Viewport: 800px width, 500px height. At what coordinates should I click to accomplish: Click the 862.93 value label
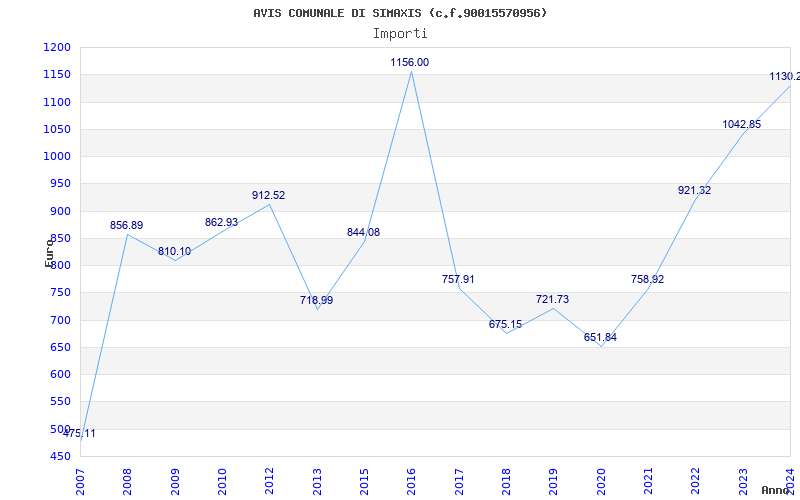pyautogui.click(x=221, y=222)
